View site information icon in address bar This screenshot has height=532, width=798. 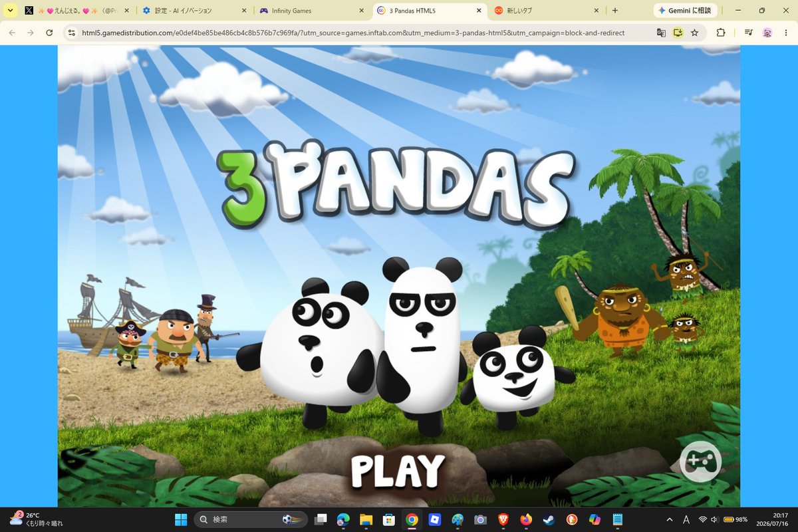point(72,33)
